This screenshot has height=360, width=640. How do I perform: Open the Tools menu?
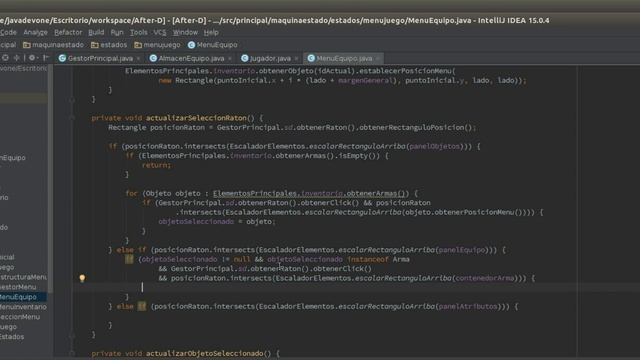(138, 32)
